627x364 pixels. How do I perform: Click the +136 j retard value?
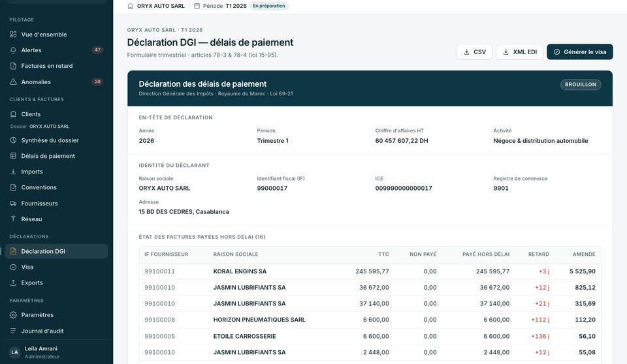coord(540,336)
